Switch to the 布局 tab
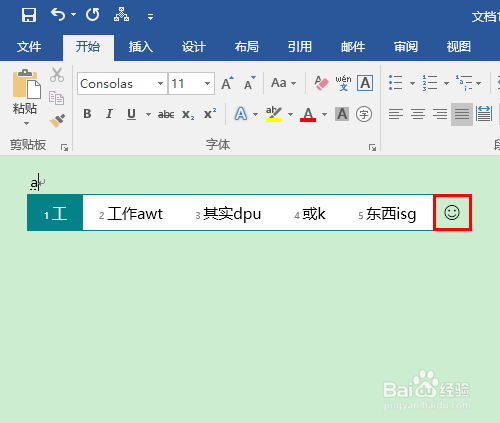The height and width of the screenshot is (423, 500). pyautogui.click(x=247, y=47)
